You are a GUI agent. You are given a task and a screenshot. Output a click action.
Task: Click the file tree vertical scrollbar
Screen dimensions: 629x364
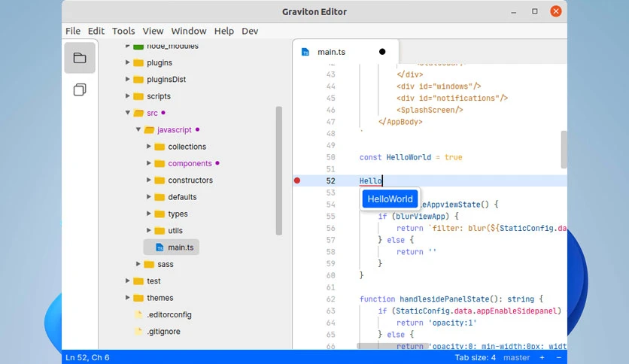(x=279, y=171)
